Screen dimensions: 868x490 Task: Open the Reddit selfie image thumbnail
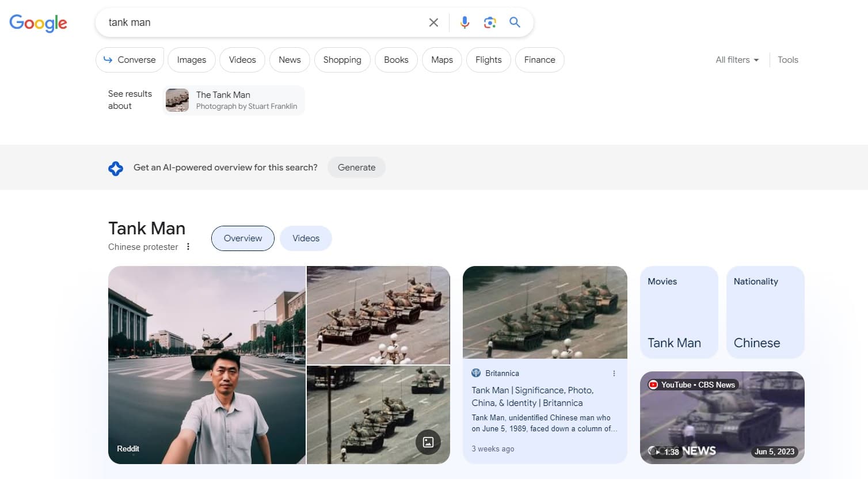207,365
